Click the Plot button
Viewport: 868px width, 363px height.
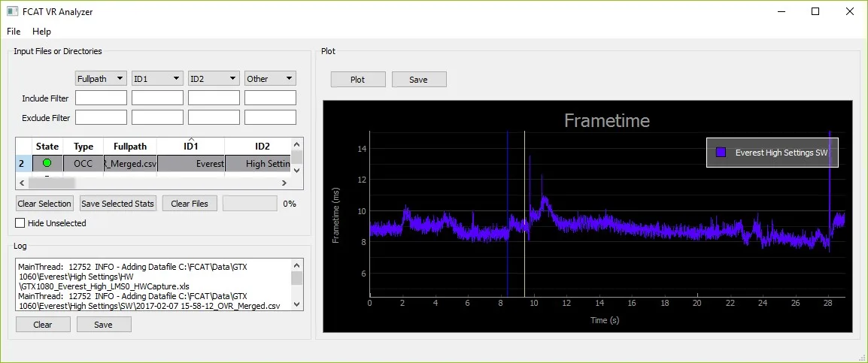(x=358, y=80)
